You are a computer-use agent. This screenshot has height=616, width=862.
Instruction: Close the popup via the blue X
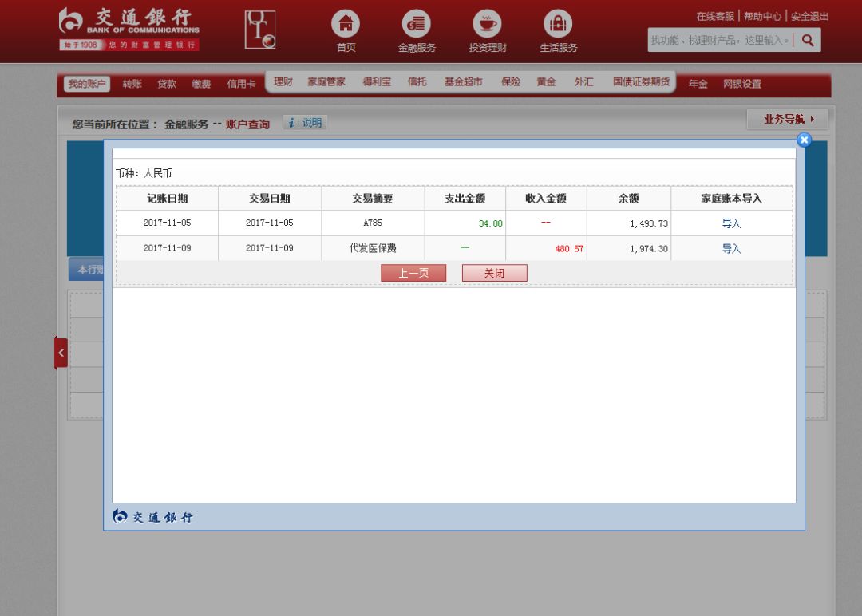click(x=804, y=140)
